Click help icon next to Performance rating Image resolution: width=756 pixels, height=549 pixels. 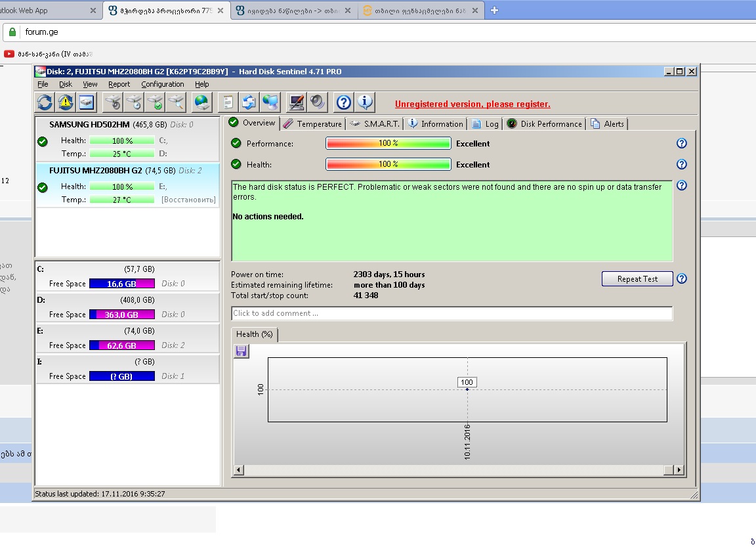pyautogui.click(x=681, y=143)
